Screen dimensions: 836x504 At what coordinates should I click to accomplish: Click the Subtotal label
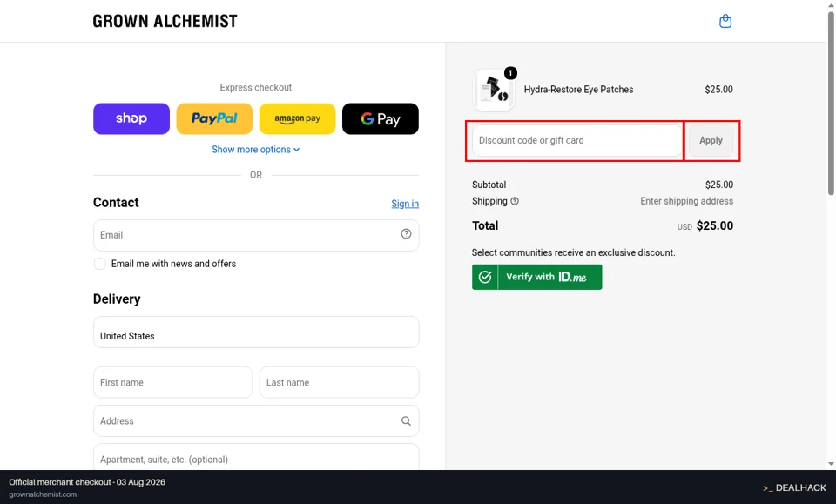489,185
